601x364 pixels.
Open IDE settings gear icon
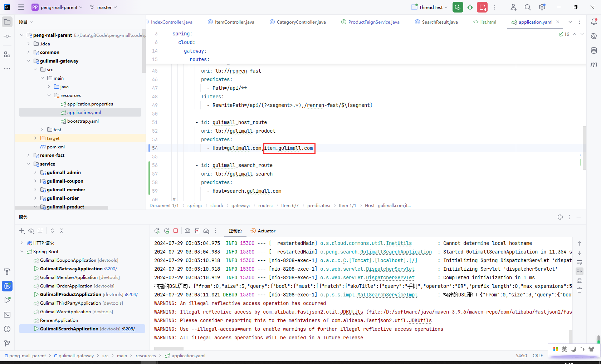542,7
